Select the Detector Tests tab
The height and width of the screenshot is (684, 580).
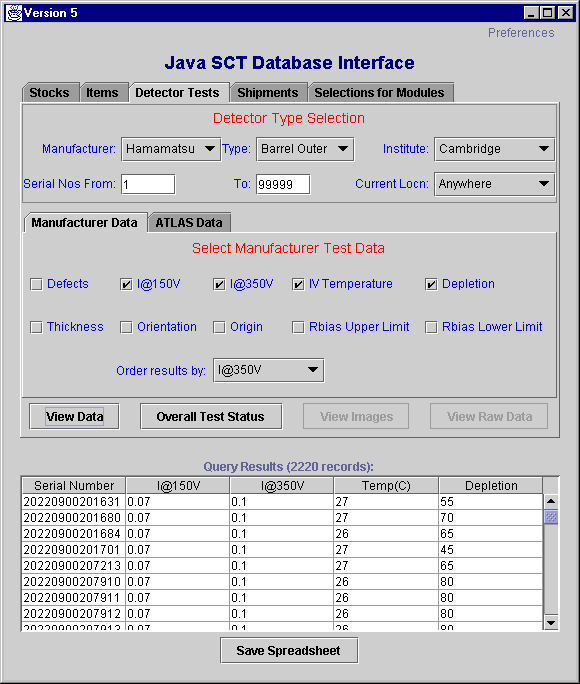coord(178,92)
